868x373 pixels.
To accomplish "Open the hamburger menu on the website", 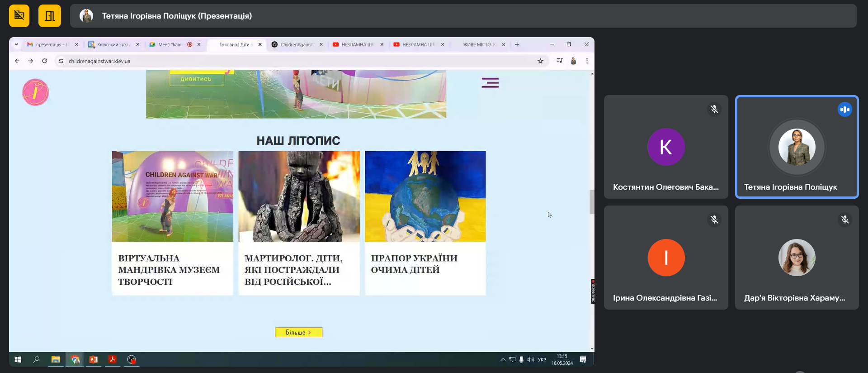I will (490, 83).
